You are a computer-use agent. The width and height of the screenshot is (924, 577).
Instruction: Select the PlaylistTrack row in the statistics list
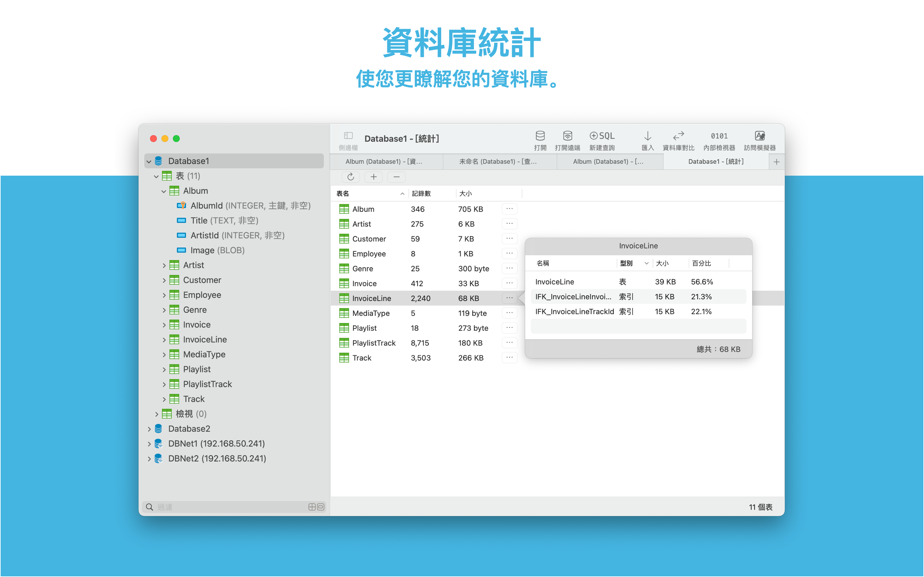tap(374, 343)
